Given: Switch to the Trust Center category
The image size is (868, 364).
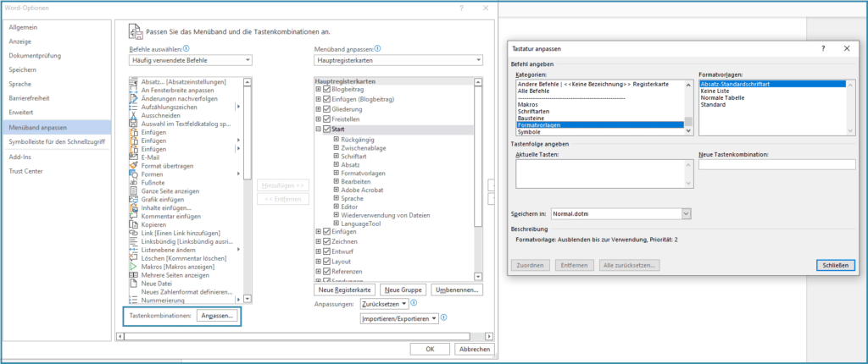Looking at the screenshot, I should (x=27, y=172).
